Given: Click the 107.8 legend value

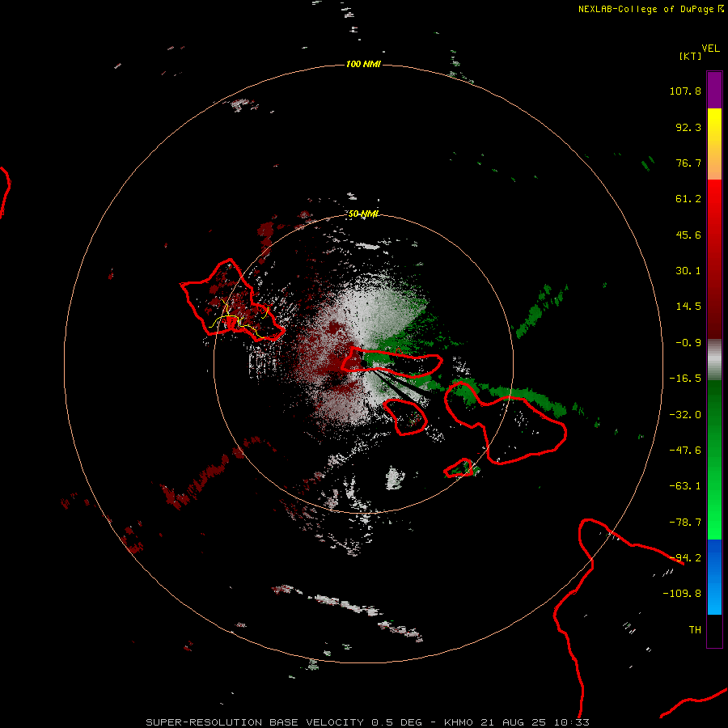Looking at the screenshot, I should [x=685, y=91].
